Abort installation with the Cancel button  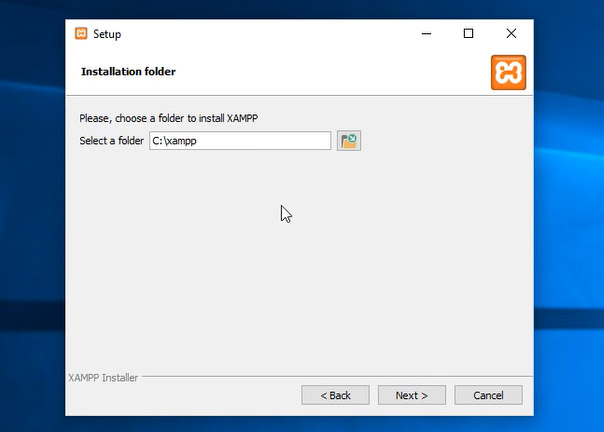click(x=488, y=395)
